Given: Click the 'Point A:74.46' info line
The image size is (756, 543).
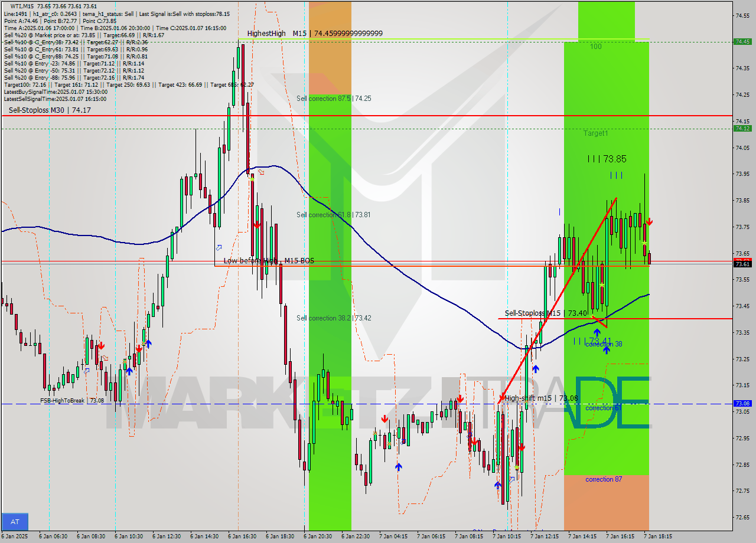Looking at the screenshot, I should click(x=60, y=21).
